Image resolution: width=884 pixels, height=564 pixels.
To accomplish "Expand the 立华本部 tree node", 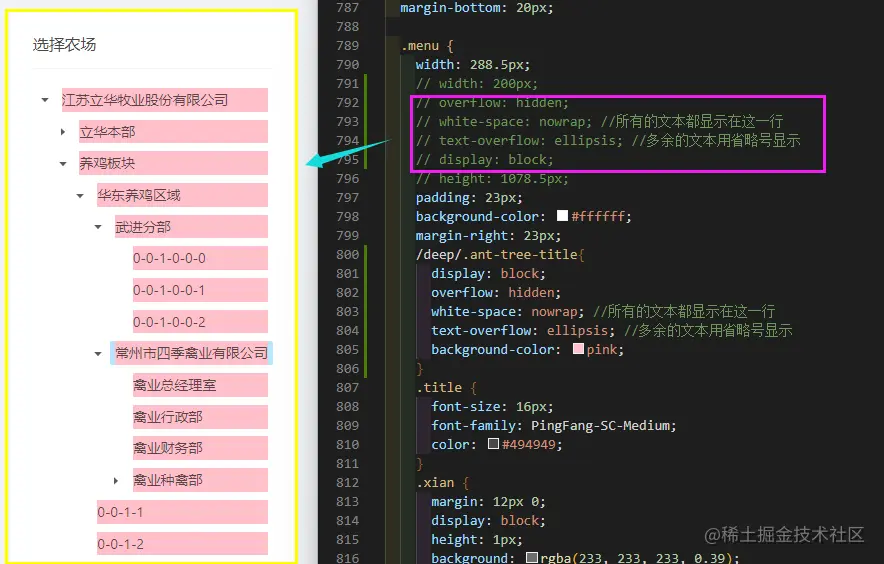I will click(63, 132).
